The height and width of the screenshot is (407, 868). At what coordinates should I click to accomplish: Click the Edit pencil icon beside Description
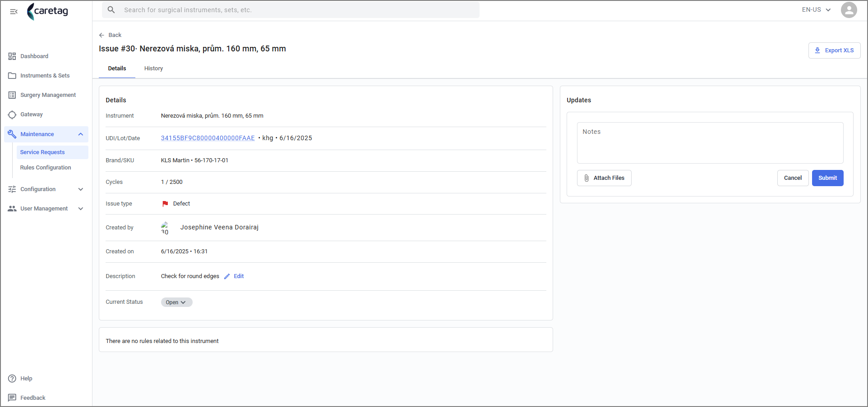pyautogui.click(x=227, y=276)
